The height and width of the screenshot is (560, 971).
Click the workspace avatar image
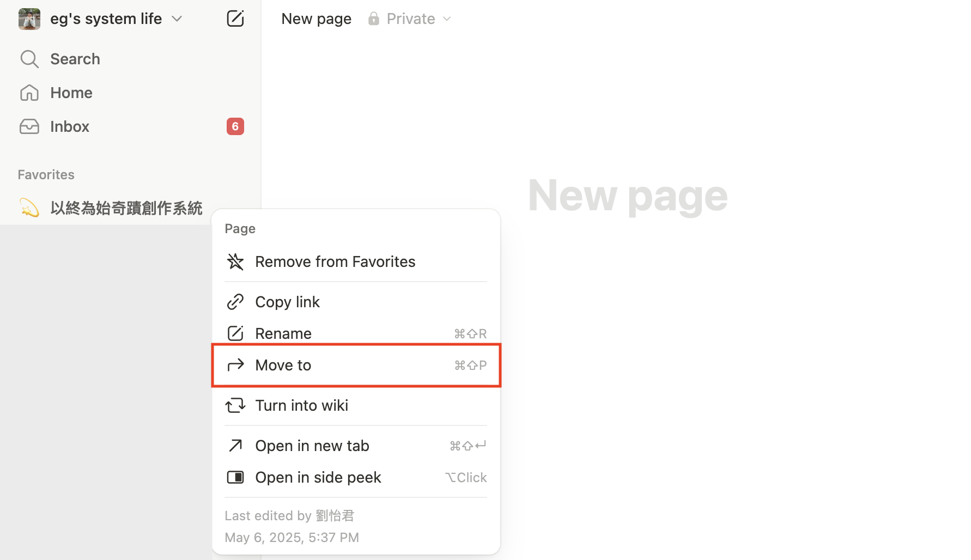coord(29,19)
